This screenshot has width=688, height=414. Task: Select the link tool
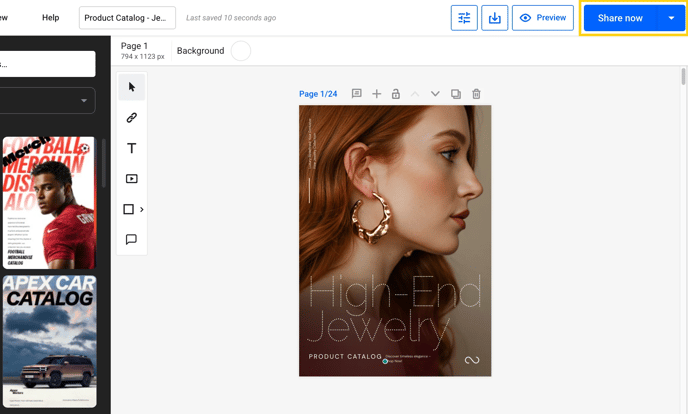[131, 118]
